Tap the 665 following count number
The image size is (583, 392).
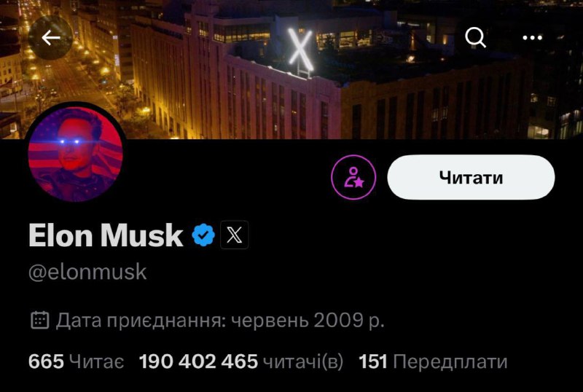[x=46, y=361]
